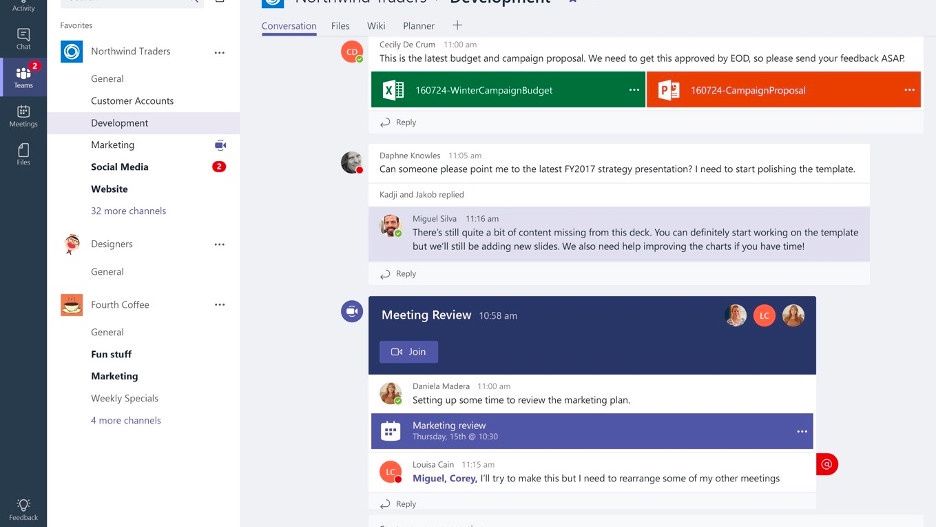Expand 4 more channels in Fourth Coffee

126,420
